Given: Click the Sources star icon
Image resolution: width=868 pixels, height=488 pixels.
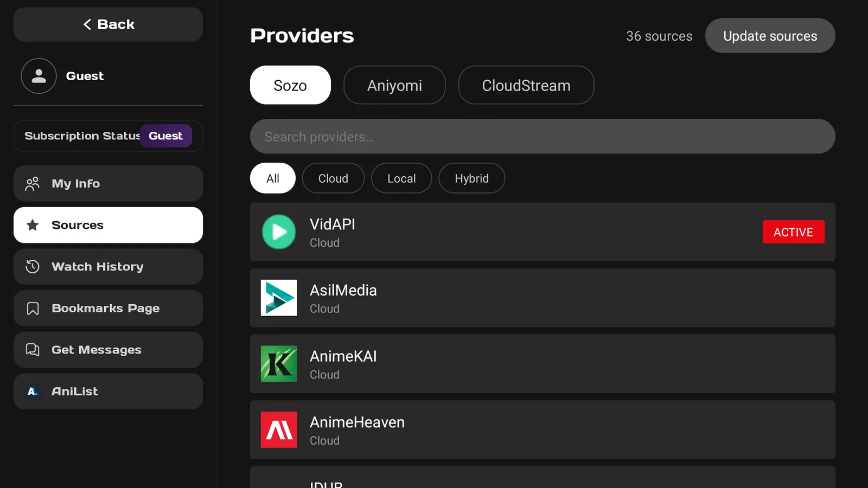Looking at the screenshot, I should 33,225.
